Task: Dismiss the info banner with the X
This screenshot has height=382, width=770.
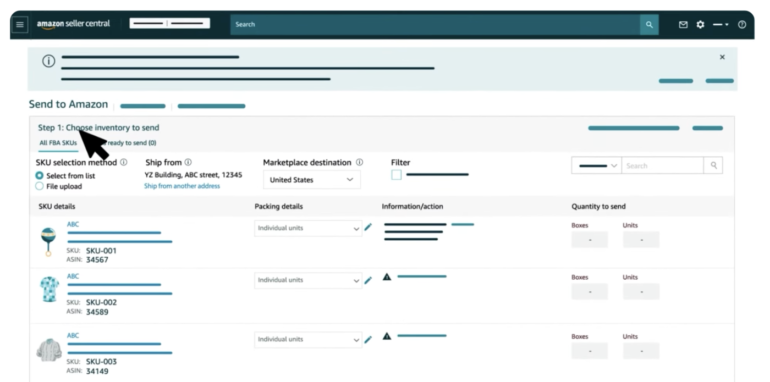Action: click(x=722, y=57)
